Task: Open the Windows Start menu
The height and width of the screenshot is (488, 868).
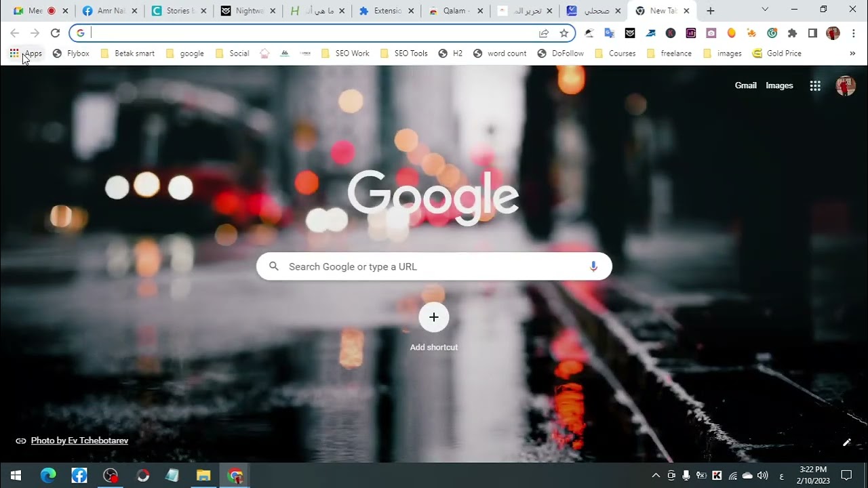Action: (16, 476)
